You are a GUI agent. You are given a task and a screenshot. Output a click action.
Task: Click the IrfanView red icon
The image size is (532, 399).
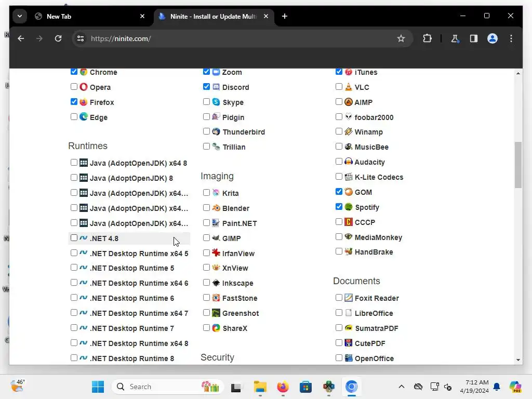(216, 253)
